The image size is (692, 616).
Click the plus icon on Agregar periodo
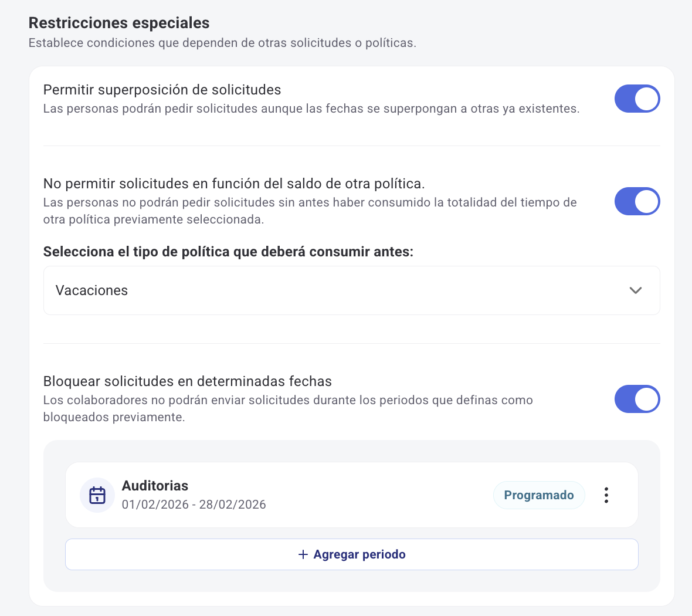[303, 554]
